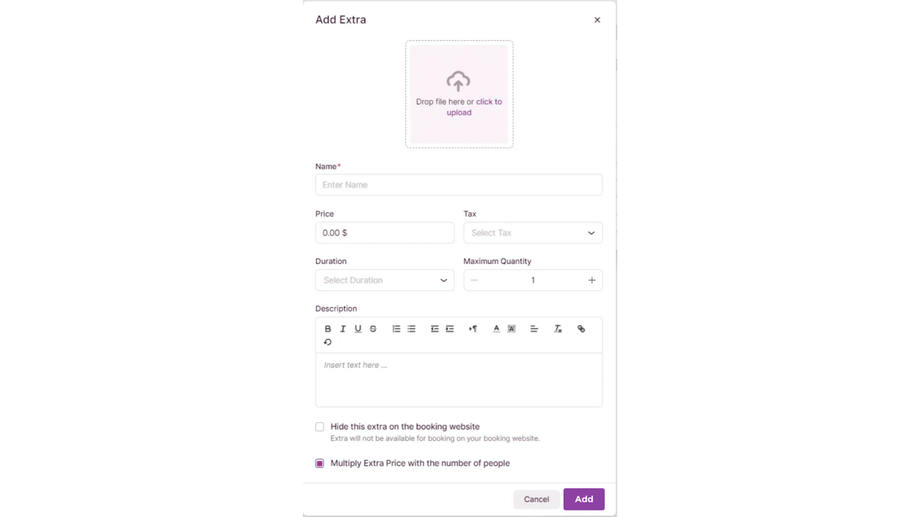Open the text alignment options
The height and width of the screenshot is (517, 920).
[534, 329]
